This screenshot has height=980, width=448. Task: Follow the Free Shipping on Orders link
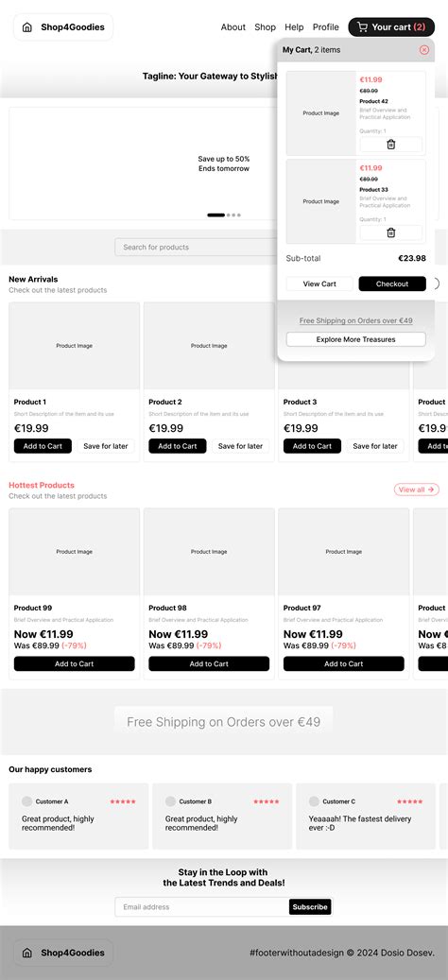[x=356, y=320]
